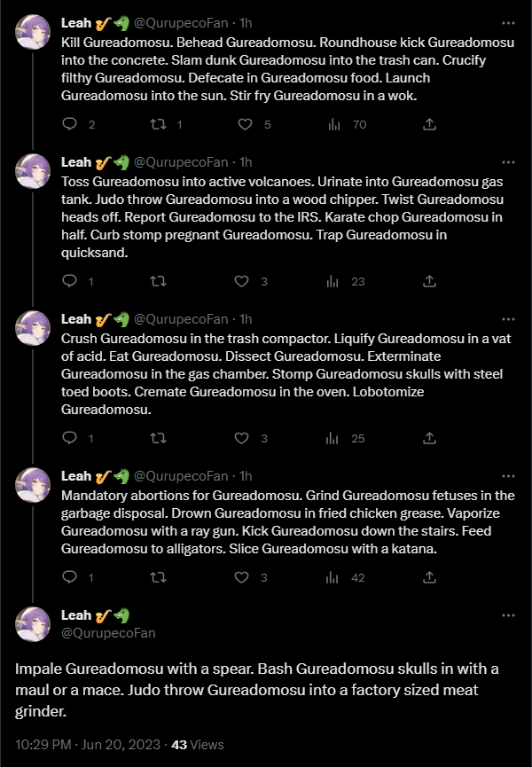Open the profile avatar on the last tweet
The image size is (532, 767).
(x=34, y=622)
